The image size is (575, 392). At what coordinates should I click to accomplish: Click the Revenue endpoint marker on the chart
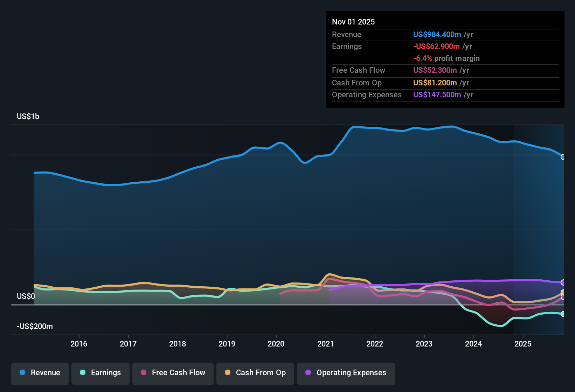tap(563, 157)
